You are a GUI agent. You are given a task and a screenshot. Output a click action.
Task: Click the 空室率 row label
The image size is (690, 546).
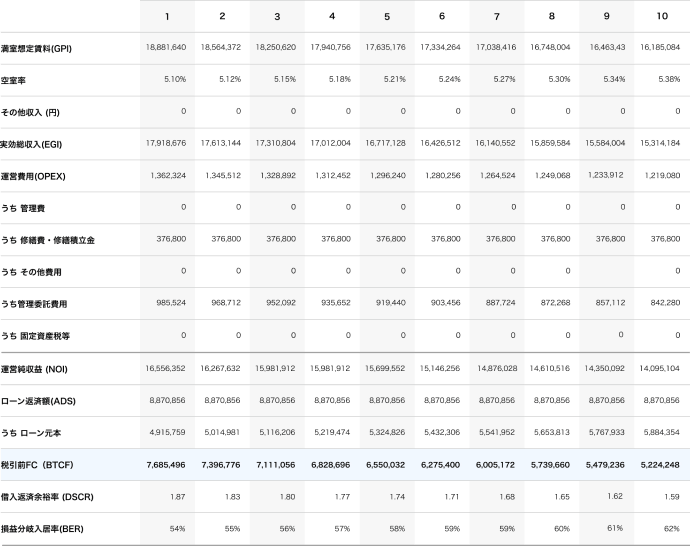(13, 81)
